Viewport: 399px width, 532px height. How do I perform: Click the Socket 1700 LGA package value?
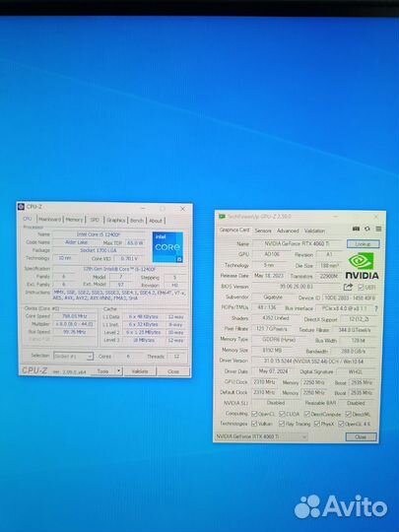coord(99,250)
